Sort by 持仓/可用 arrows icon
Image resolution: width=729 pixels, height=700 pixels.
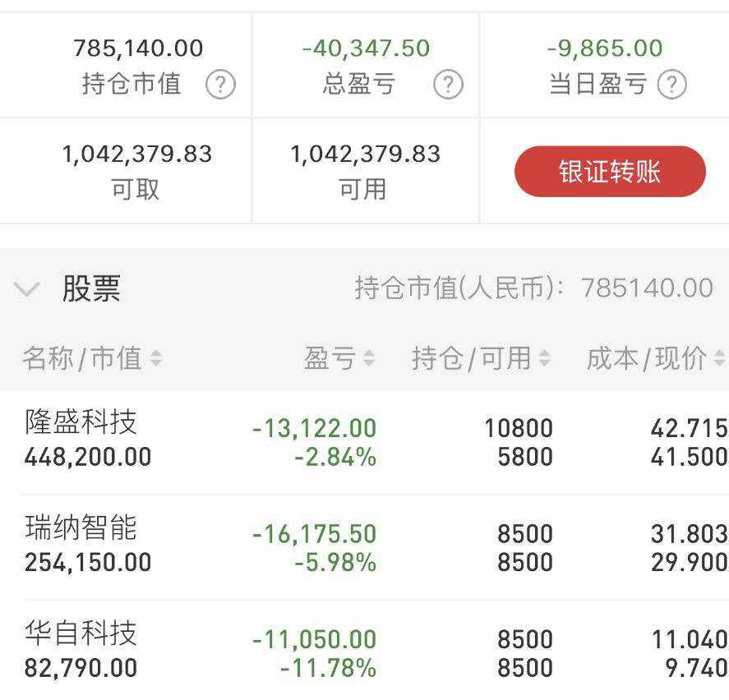[544, 358]
